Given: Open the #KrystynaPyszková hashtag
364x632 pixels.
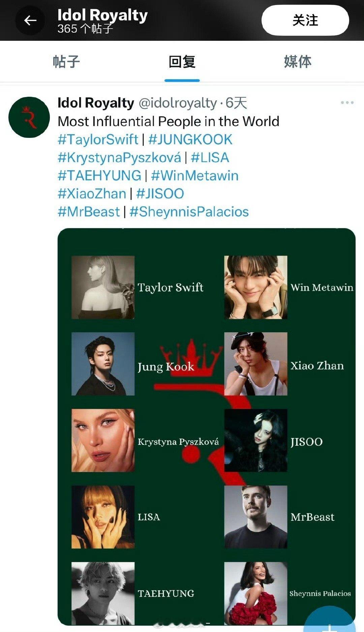Looking at the screenshot, I should 119,158.
